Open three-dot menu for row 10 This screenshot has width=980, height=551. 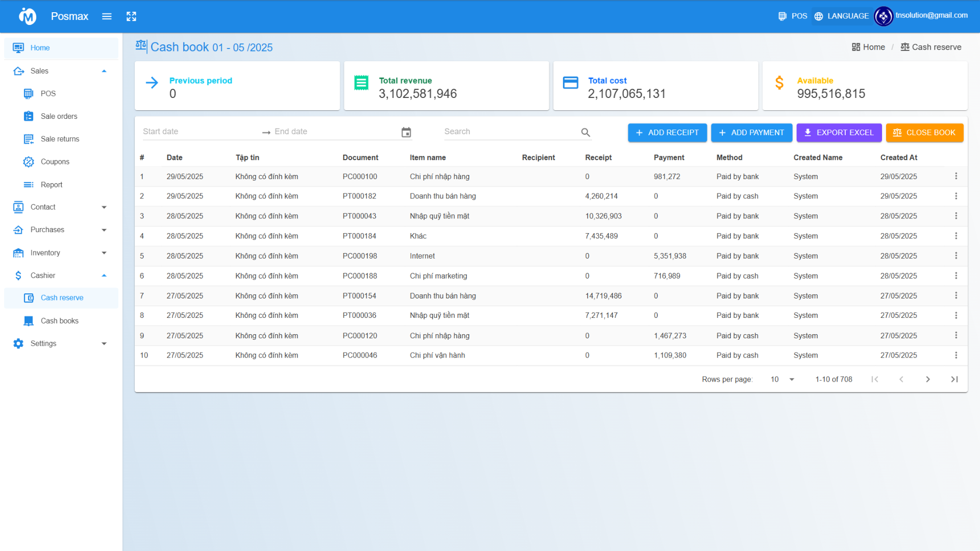956,355
